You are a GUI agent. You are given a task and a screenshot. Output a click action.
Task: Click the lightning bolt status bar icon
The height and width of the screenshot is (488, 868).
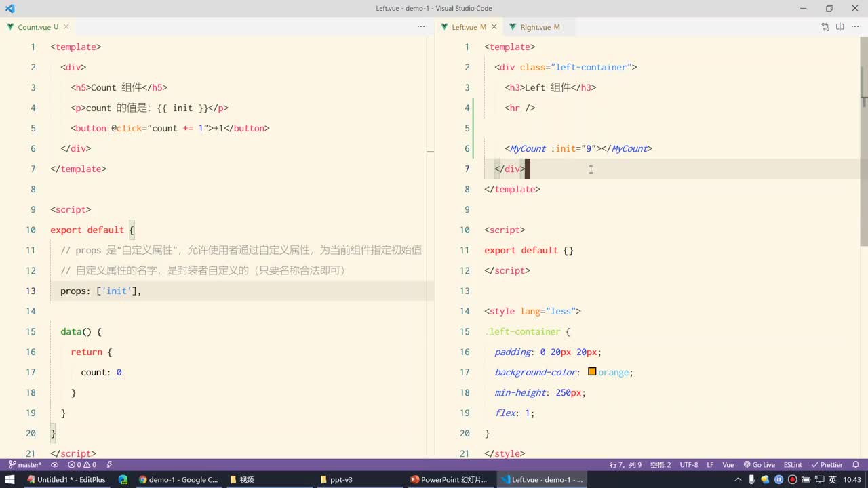tap(109, 465)
